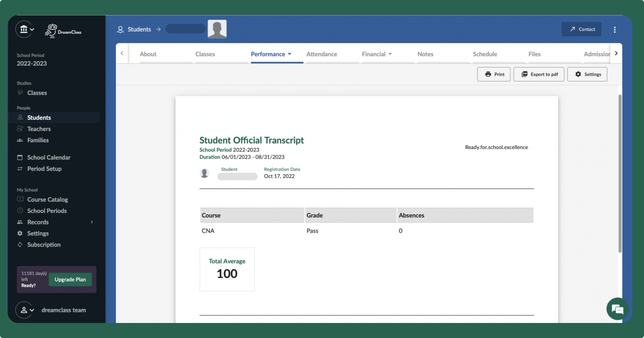
Task: Expand the Records submenu
Action: point(91,221)
